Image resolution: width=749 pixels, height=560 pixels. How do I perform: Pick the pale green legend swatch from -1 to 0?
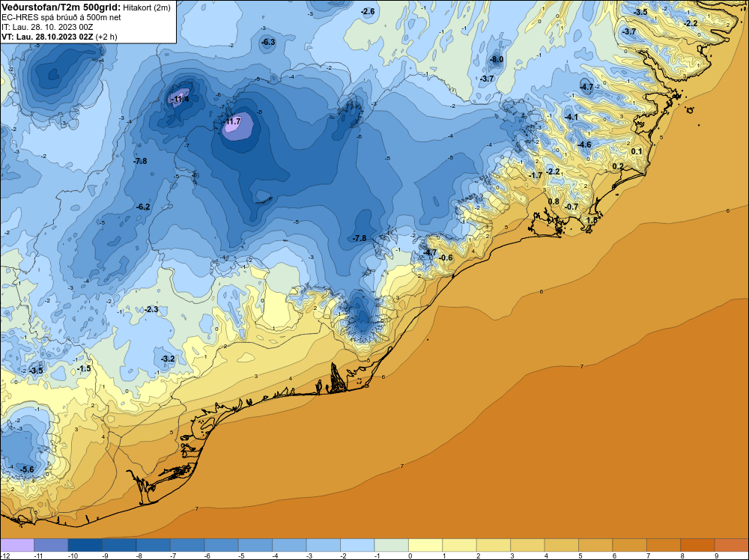pyautogui.click(x=392, y=545)
